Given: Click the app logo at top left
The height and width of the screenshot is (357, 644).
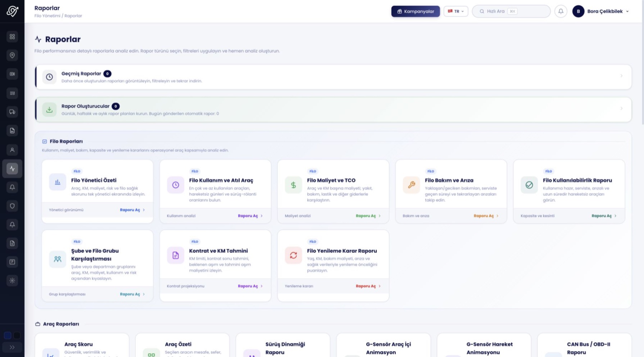Looking at the screenshot, I should (12, 11).
